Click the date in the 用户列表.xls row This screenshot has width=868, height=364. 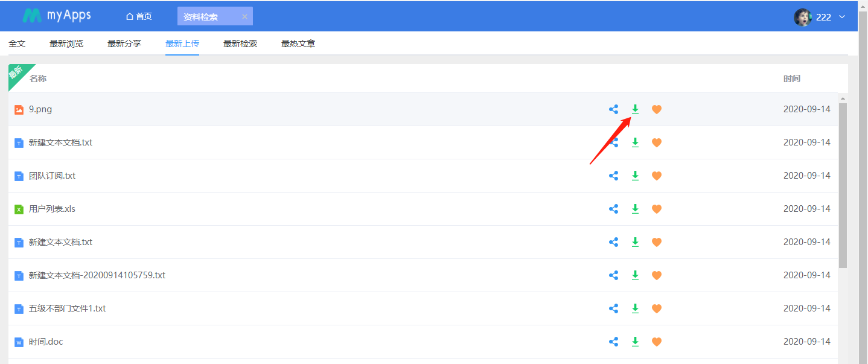[807, 209]
